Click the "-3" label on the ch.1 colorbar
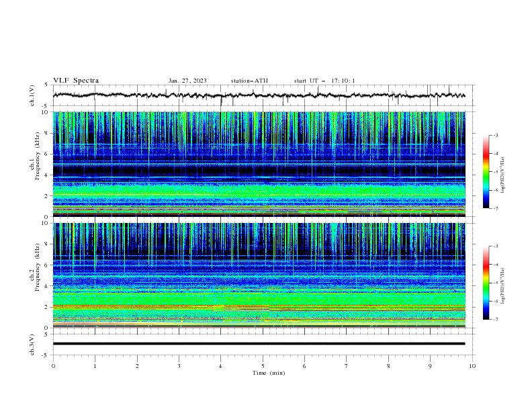Image resolution: width=532 pixels, height=411 pixels. (495, 135)
